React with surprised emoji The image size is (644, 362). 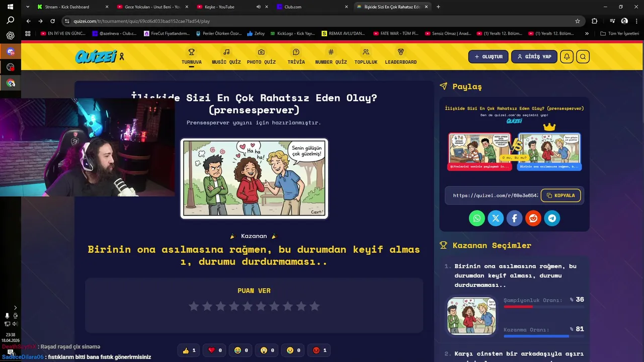point(267,350)
